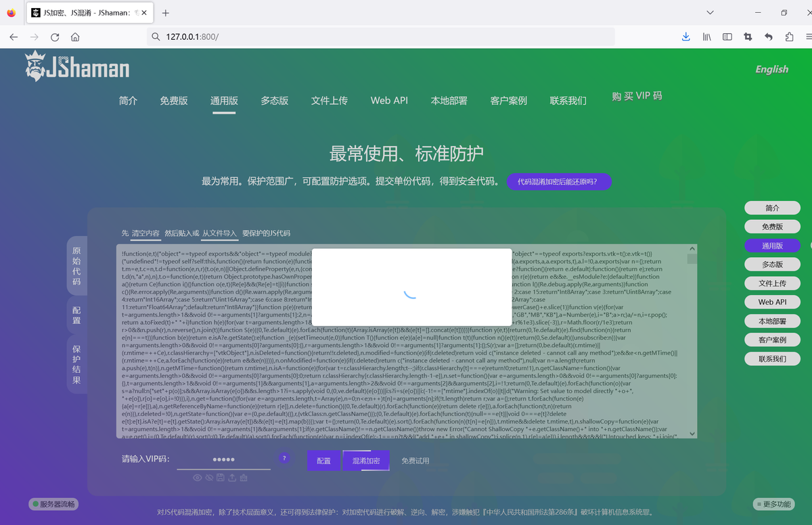This screenshot has height=525, width=812.
Task: Open the Web API menu item
Action: point(389,100)
